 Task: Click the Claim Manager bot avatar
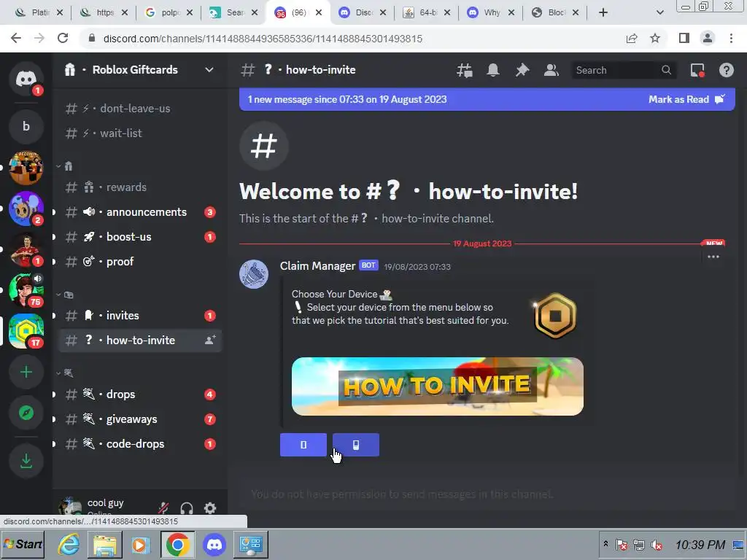click(253, 274)
